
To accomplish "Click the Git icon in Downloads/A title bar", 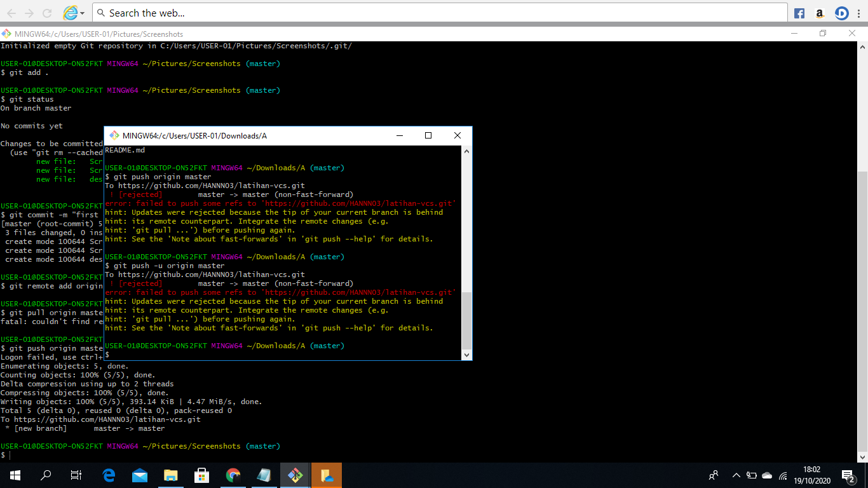I will pos(114,135).
